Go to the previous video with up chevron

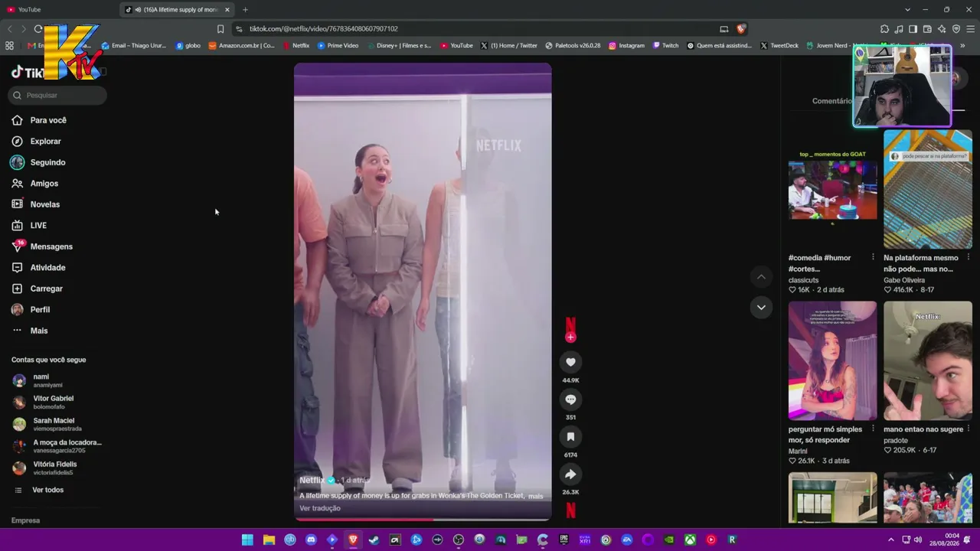761,276
